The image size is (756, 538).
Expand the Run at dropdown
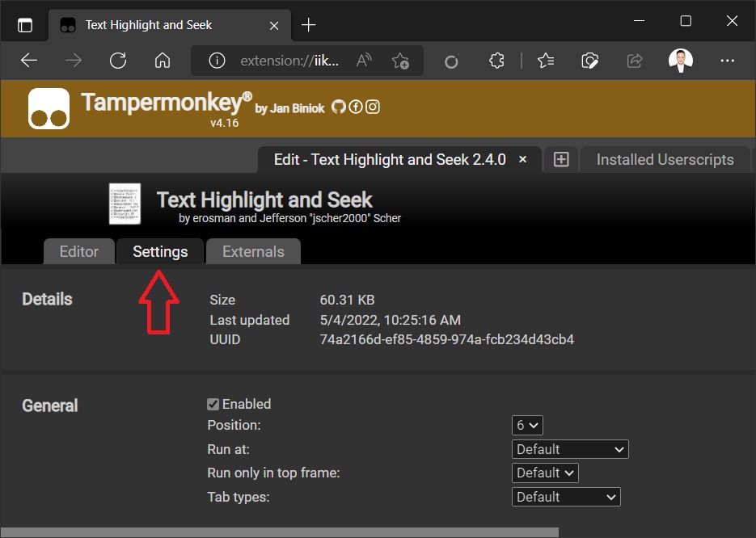click(x=570, y=449)
